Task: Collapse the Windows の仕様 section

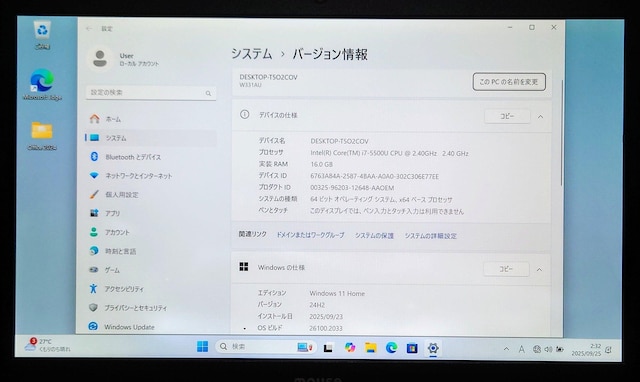Action: click(539, 269)
